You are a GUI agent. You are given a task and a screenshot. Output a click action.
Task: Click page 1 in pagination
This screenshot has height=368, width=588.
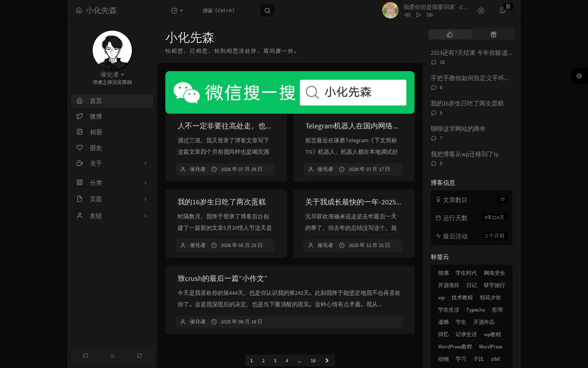(x=252, y=361)
